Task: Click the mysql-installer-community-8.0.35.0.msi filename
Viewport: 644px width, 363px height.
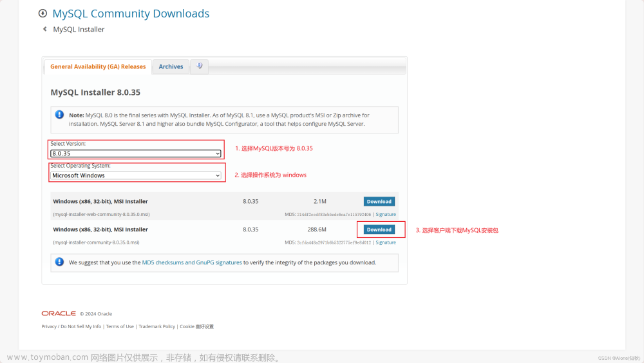Action: (x=96, y=242)
